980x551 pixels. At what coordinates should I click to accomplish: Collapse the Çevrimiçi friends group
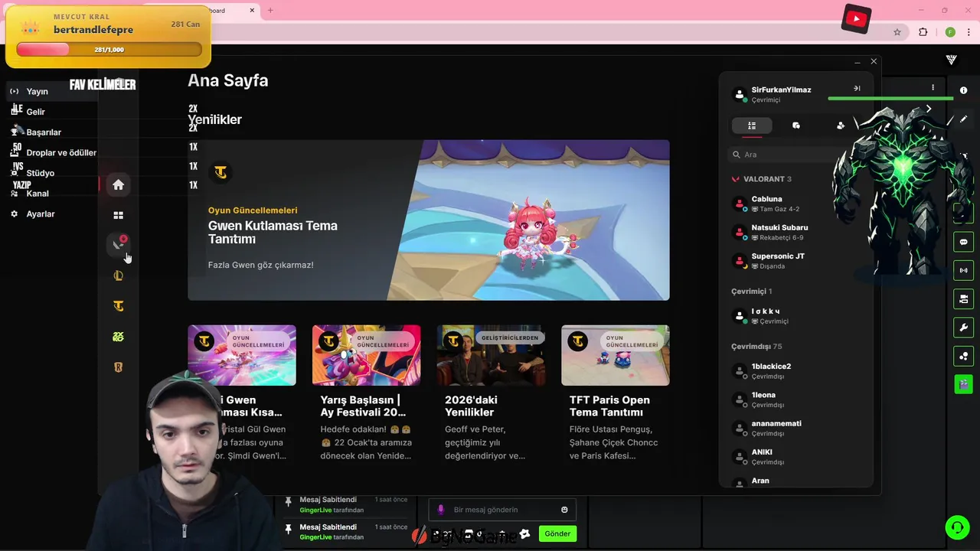pyautogui.click(x=752, y=292)
